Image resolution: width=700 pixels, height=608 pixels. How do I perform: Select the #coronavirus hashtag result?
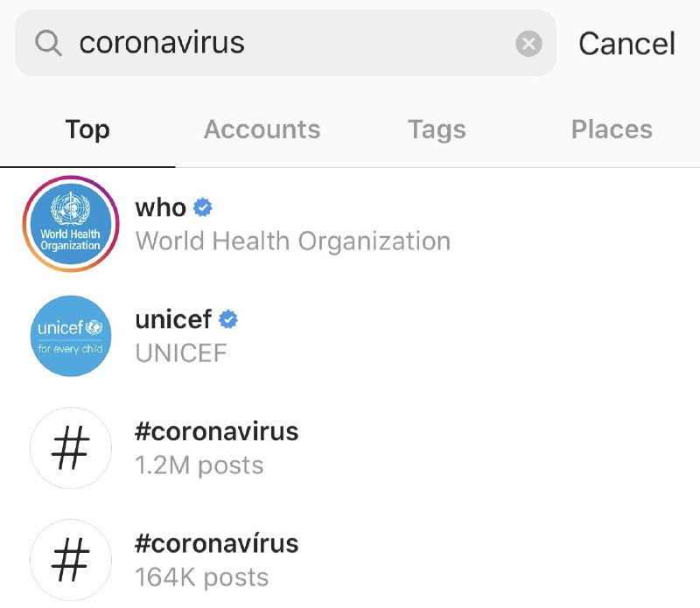[x=217, y=431]
